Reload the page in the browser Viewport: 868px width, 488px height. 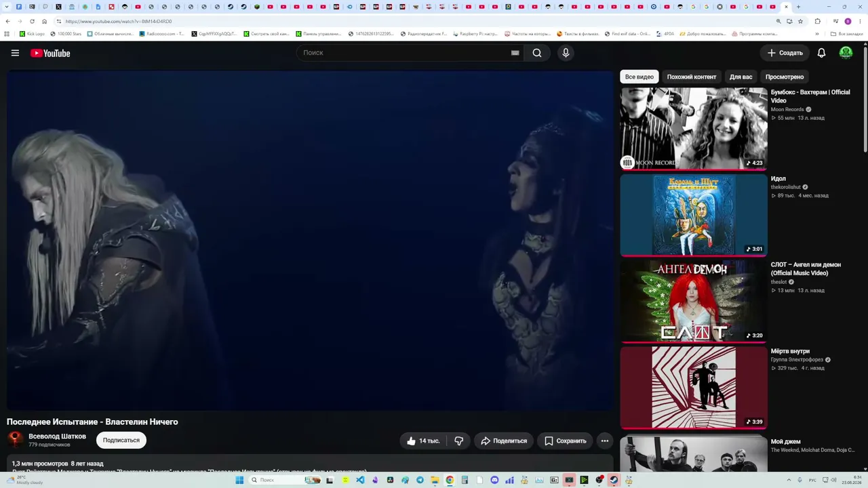tap(32, 21)
